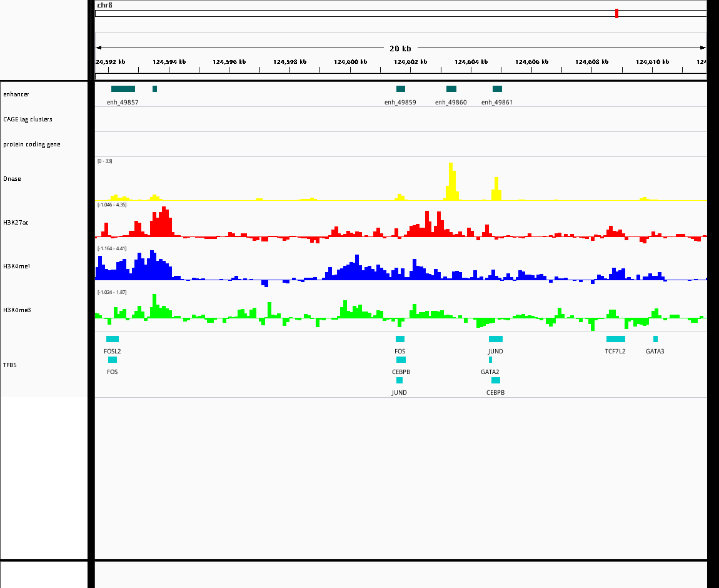Viewport: 719px width, 588px height.
Task: Select the Dnase track label
Action: tap(12, 179)
